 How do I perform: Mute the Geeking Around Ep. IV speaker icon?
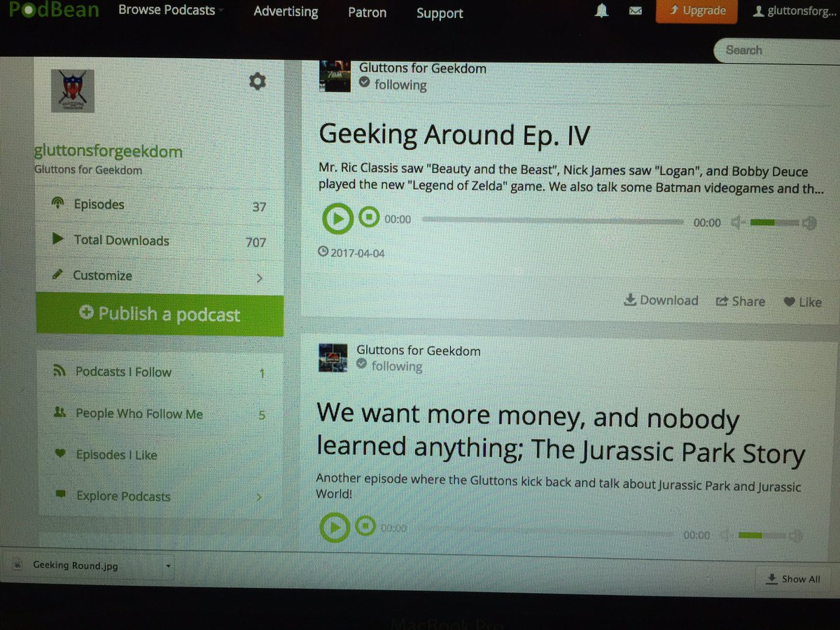[x=736, y=223]
